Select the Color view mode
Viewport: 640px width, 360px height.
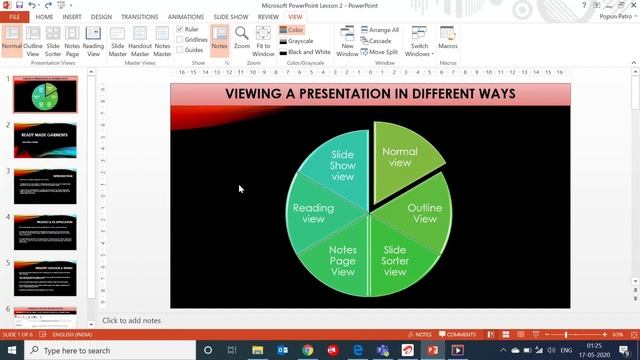click(291, 30)
